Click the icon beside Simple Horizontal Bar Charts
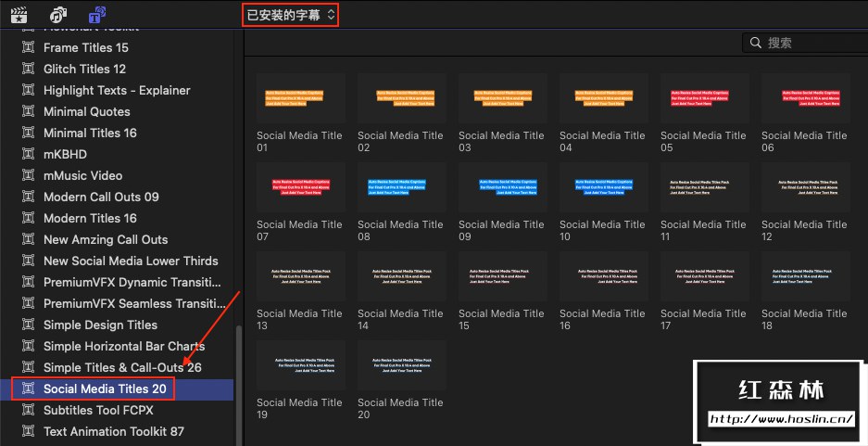 [28, 346]
